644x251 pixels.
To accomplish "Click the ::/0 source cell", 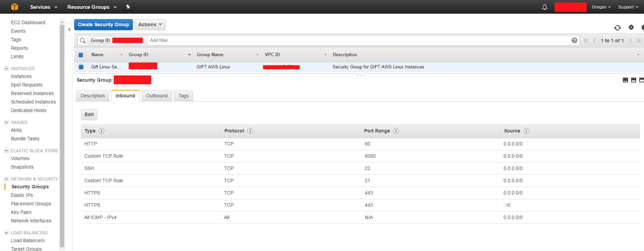I will pyautogui.click(x=507, y=205).
